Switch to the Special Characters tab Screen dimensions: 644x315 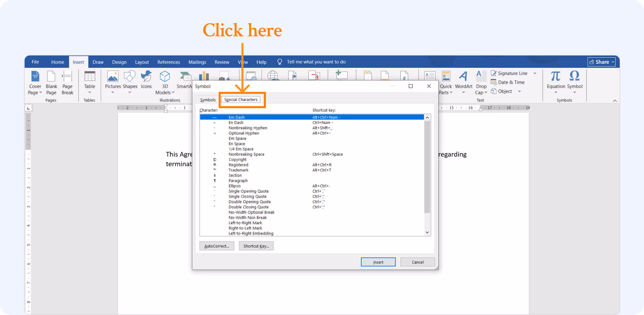click(241, 100)
